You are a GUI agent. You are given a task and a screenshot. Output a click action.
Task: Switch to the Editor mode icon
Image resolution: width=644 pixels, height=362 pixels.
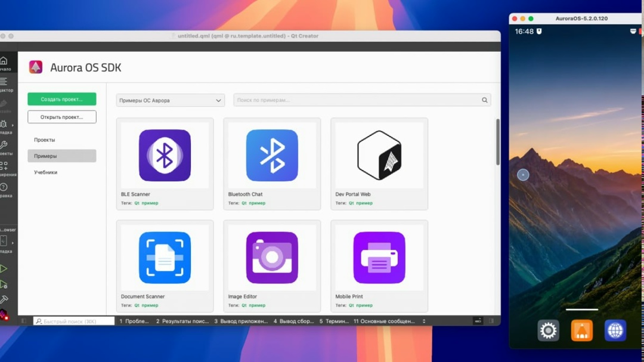coord(4,82)
